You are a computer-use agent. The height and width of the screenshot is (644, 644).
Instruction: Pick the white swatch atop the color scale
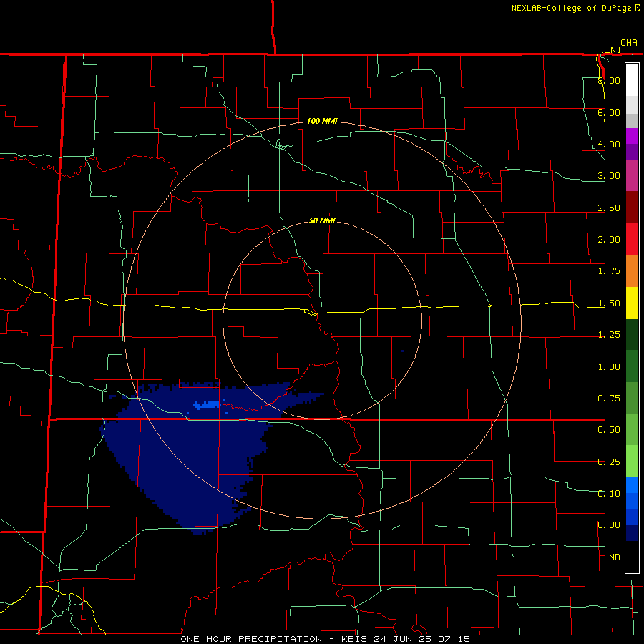(x=632, y=79)
